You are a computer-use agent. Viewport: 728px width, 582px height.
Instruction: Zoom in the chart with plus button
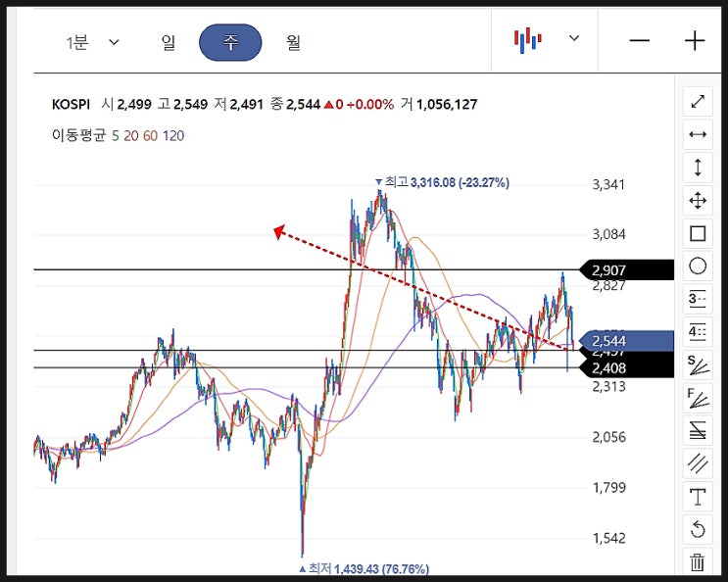click(695, 41)
